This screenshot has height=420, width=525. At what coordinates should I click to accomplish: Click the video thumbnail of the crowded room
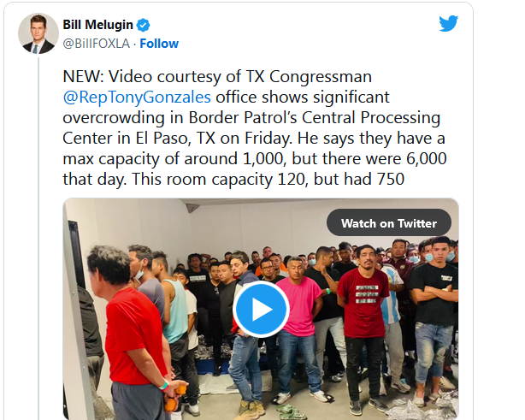pos(261,309)
